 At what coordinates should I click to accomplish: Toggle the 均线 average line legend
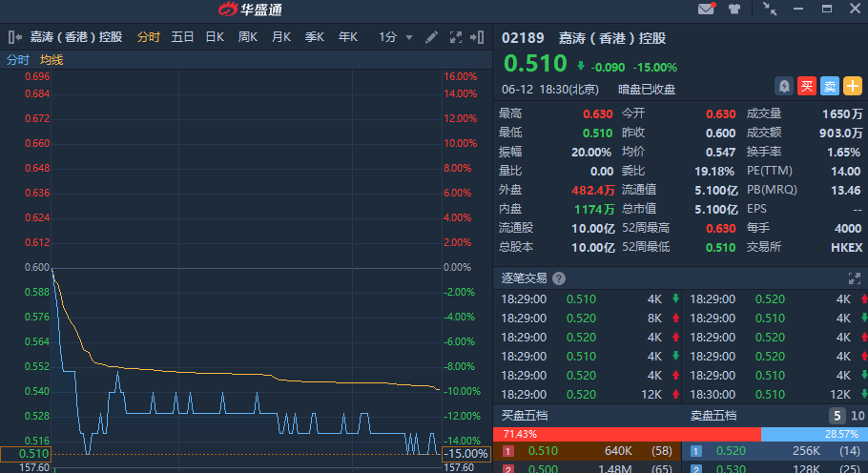pos(52,60)
